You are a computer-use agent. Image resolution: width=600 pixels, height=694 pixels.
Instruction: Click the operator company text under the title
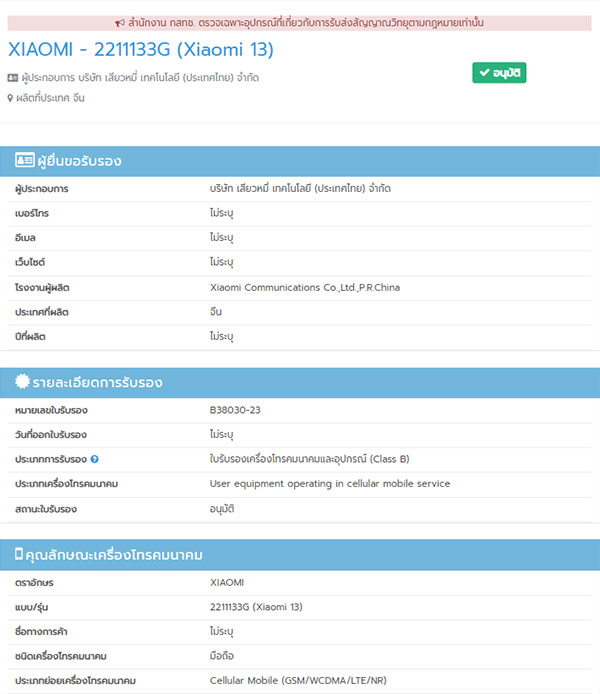[x=140, y=78]
